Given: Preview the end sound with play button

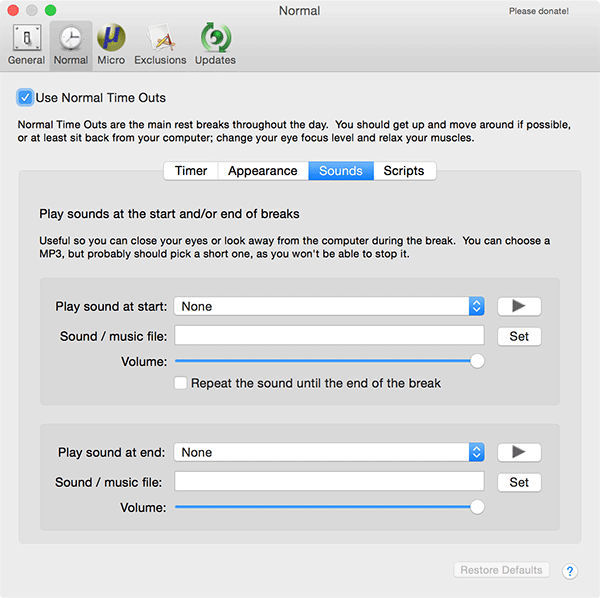Looking at the screenshot, I should pos(519,452).
